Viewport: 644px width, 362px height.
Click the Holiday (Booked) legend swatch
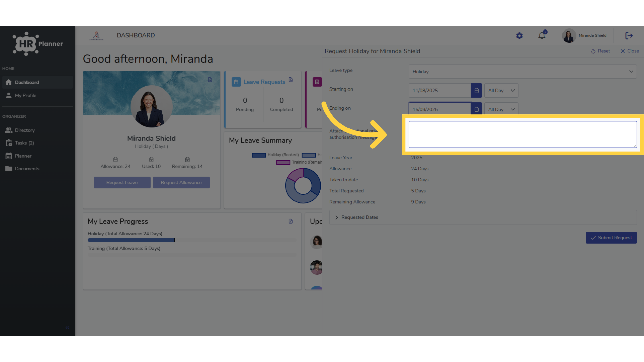click(259, 155)
